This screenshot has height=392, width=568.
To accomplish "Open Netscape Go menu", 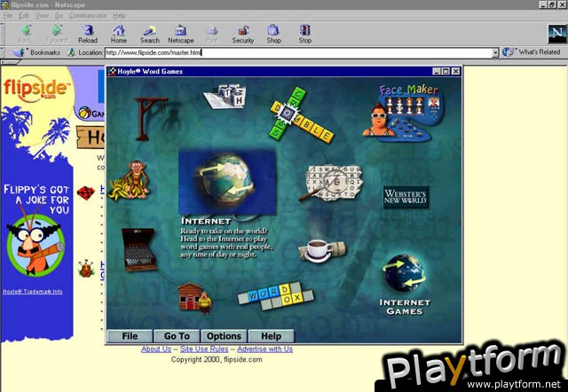I will point(59,16).
